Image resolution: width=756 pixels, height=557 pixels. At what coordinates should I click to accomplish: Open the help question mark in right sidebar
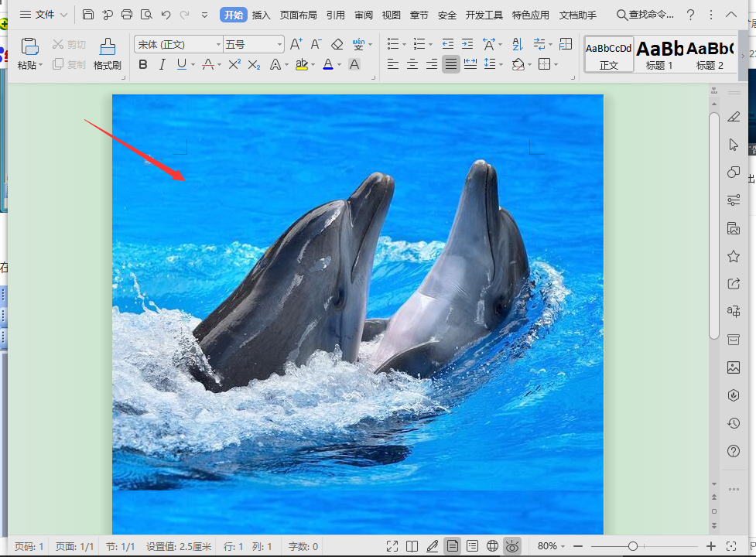coord(734,451)
